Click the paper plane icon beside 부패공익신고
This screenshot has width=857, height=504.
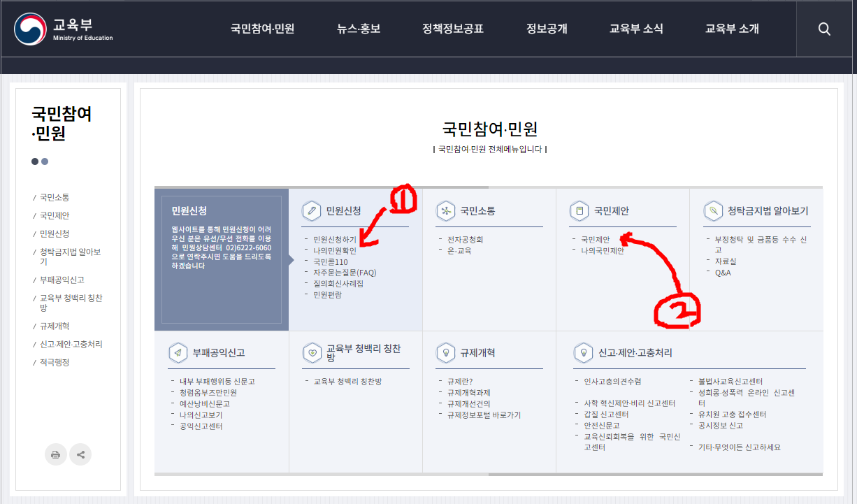[178, 352]
